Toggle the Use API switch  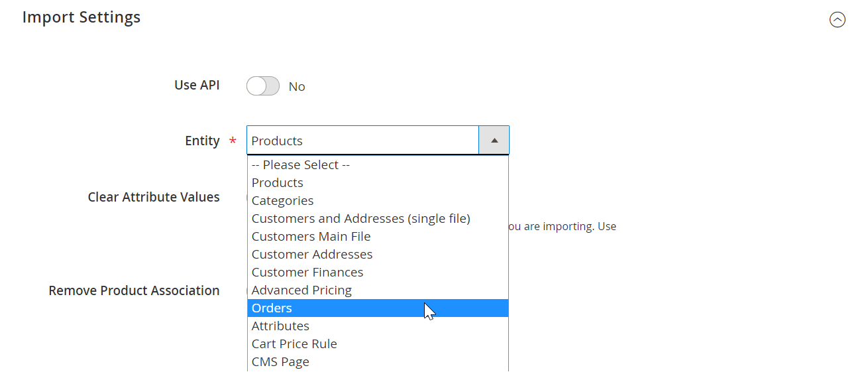263,86
